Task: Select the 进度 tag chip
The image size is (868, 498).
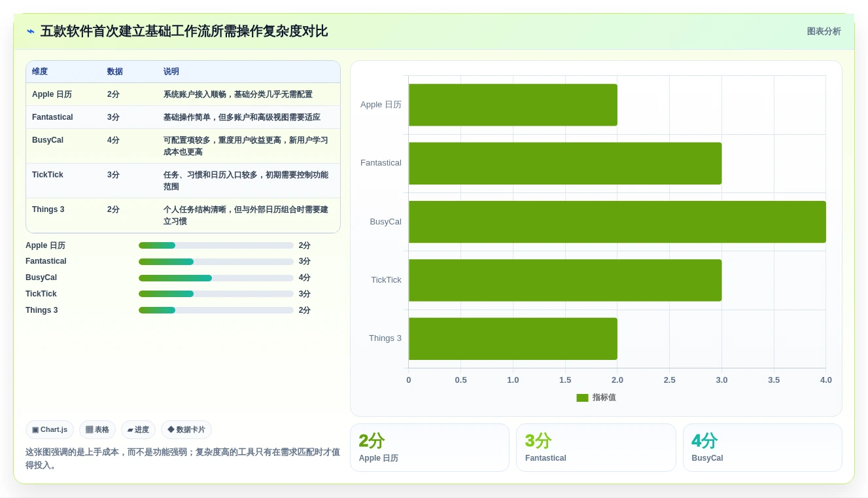Action: tap(138, 429)
